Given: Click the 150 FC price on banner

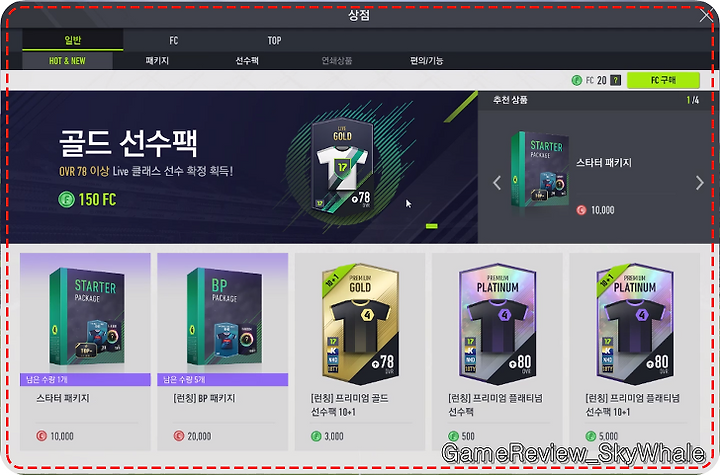Looking at the screenshot, I should [x=87, y=199].
